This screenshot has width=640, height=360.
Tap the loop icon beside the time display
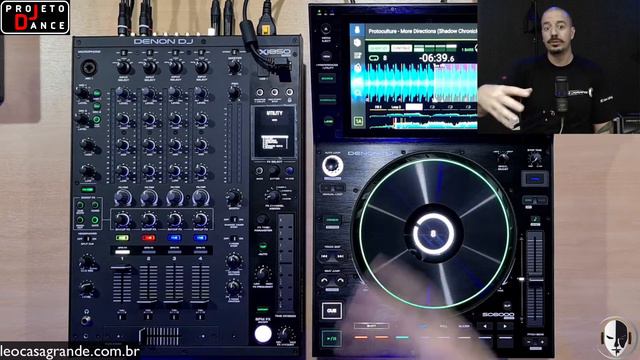pos(374,58)
